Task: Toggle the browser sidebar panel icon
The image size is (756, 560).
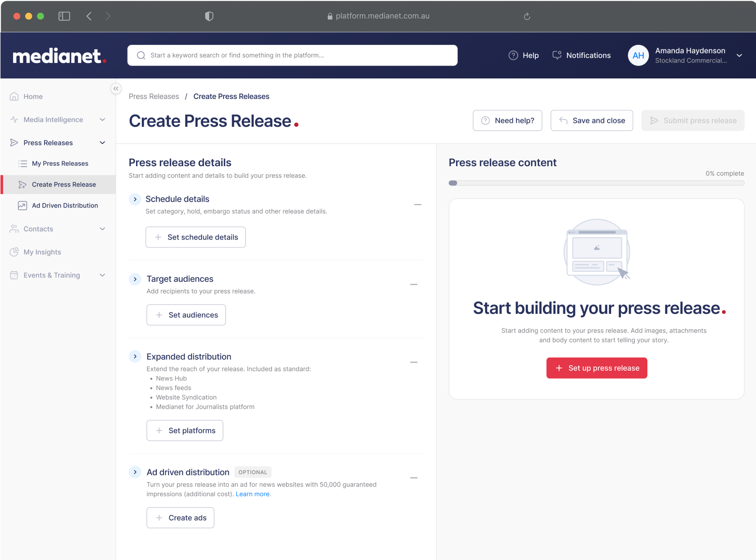Action: coord(64,16)
